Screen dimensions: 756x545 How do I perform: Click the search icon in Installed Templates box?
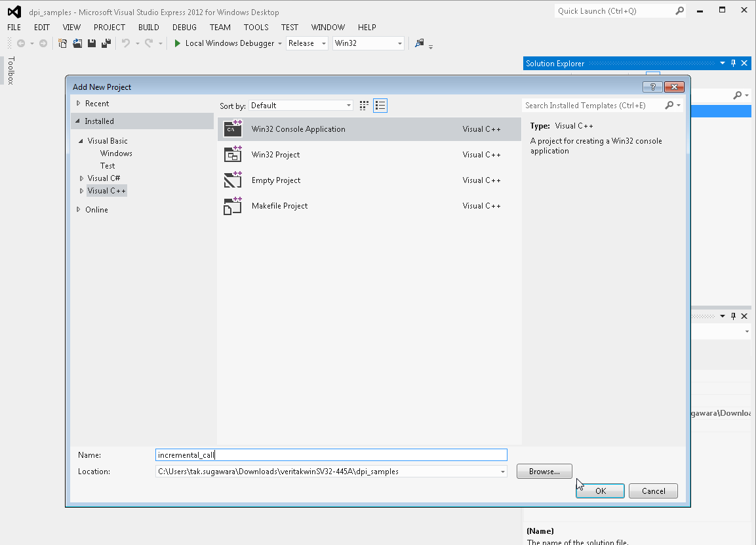pos(669,105)
